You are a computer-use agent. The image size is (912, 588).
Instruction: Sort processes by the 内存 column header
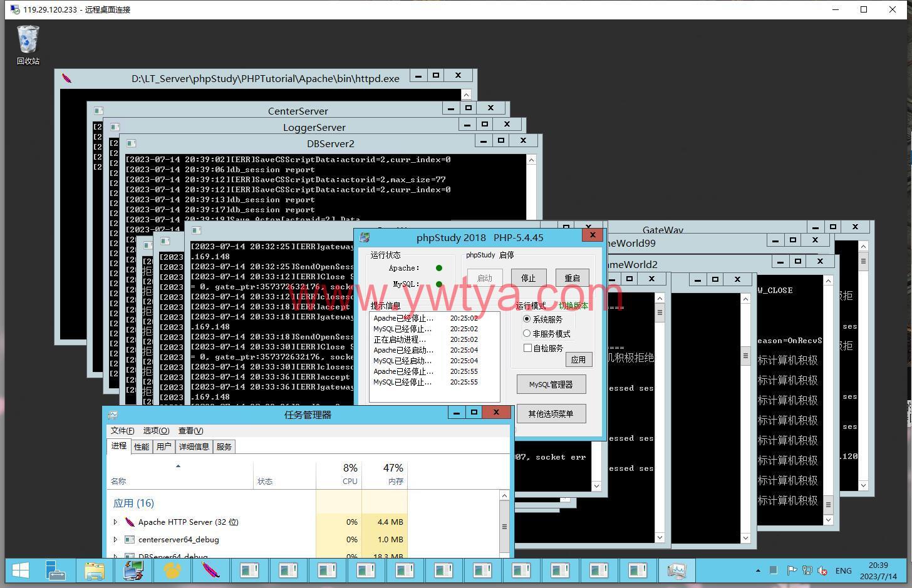coord(385,475)
